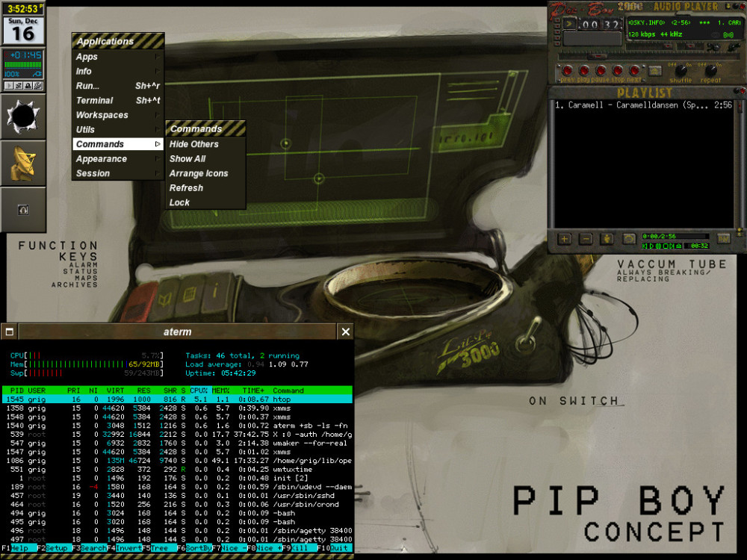Open the Appearance submenu
The width and height of the screenshot is (747, 560).
click(x=118, y=159)
